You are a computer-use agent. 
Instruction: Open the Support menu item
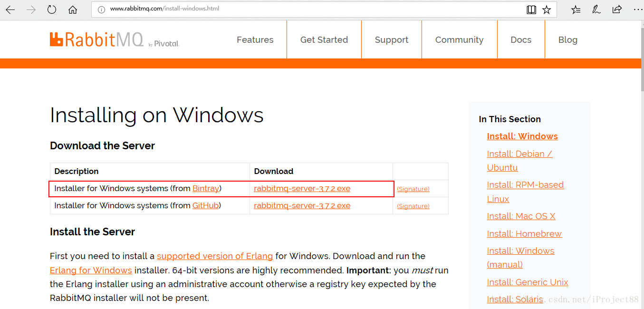point(392,40)
